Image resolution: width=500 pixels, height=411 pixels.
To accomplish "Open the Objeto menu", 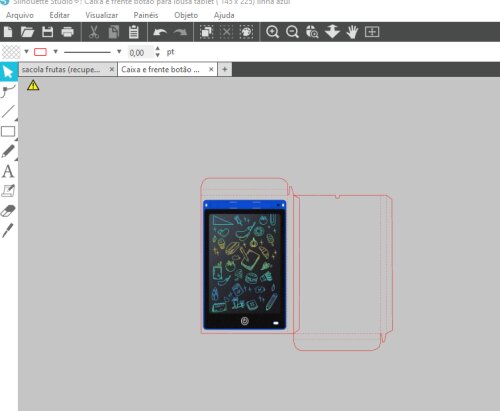I will (x=186, y=15).
